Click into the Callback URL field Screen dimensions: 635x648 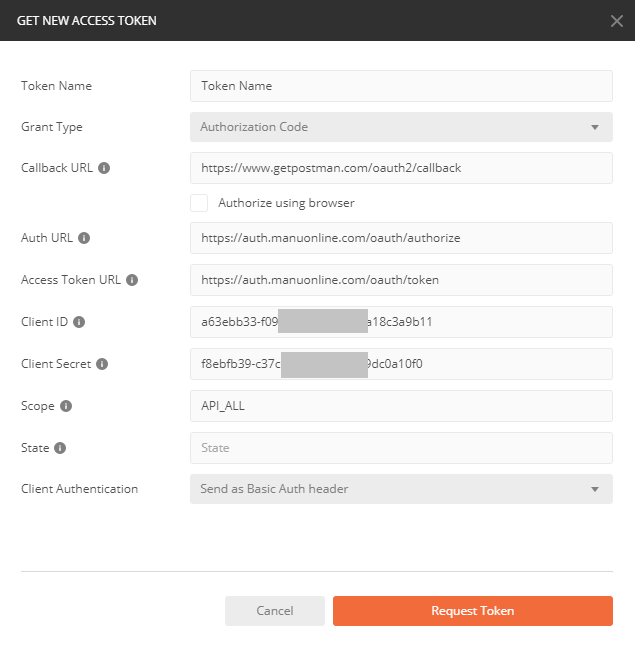tap(401, 168)
